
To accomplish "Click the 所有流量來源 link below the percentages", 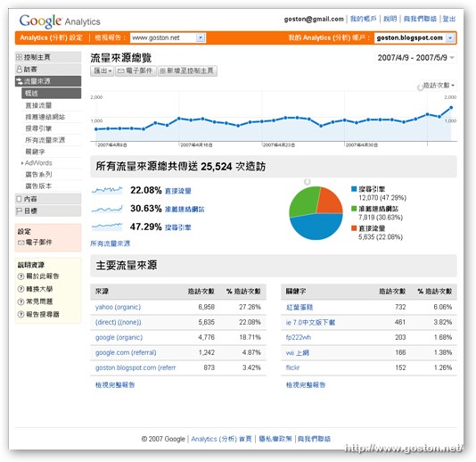I will pos(111,243).
